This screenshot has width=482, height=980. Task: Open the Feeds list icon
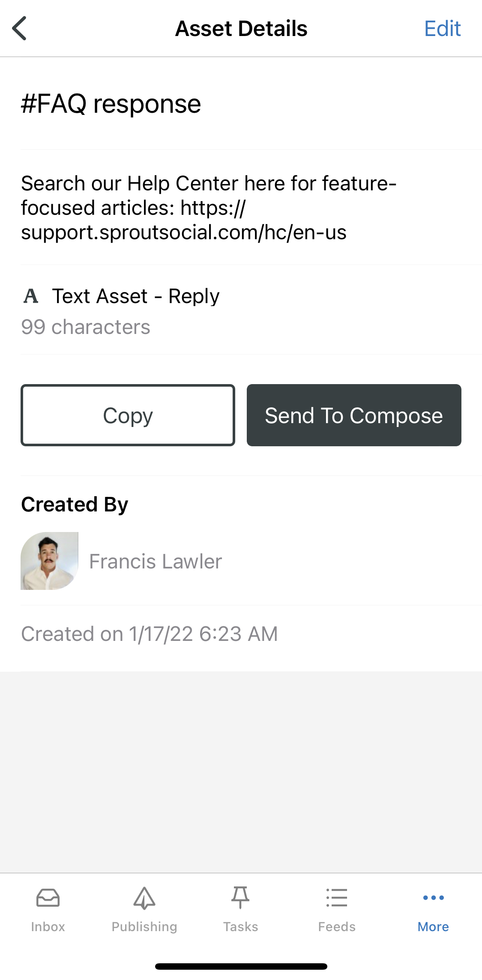tap(337, 897)
